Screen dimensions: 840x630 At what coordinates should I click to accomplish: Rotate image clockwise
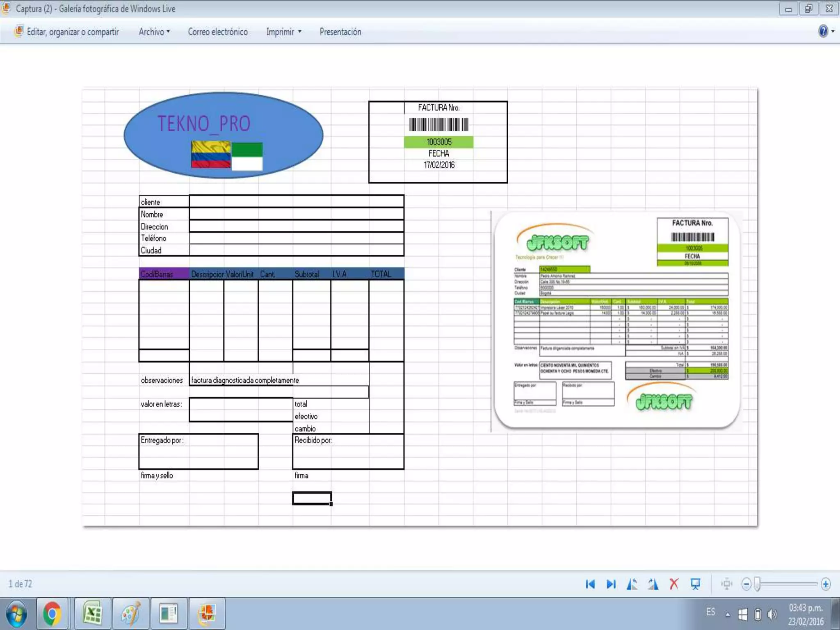pos(653,584)
